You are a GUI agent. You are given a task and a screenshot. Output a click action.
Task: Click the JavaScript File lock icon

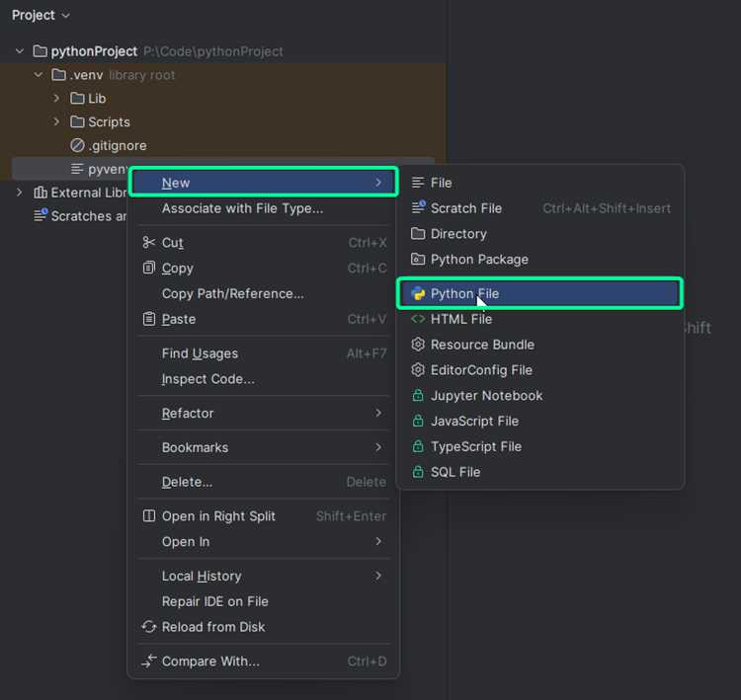point(418,421)
